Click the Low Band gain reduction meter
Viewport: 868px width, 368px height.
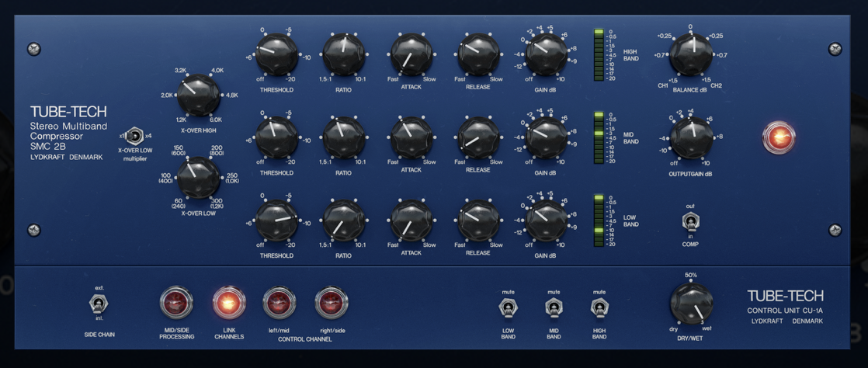pyautogui.click(x=599, y=220)
